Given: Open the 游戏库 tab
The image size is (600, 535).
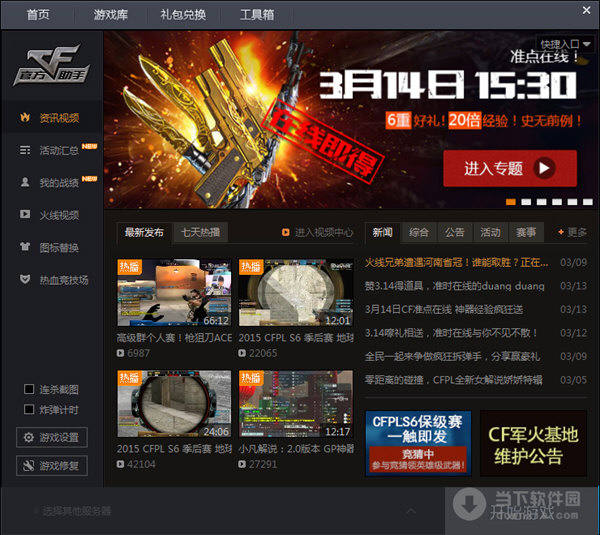Looking at the screenshot, I should [x=111, y=15].
